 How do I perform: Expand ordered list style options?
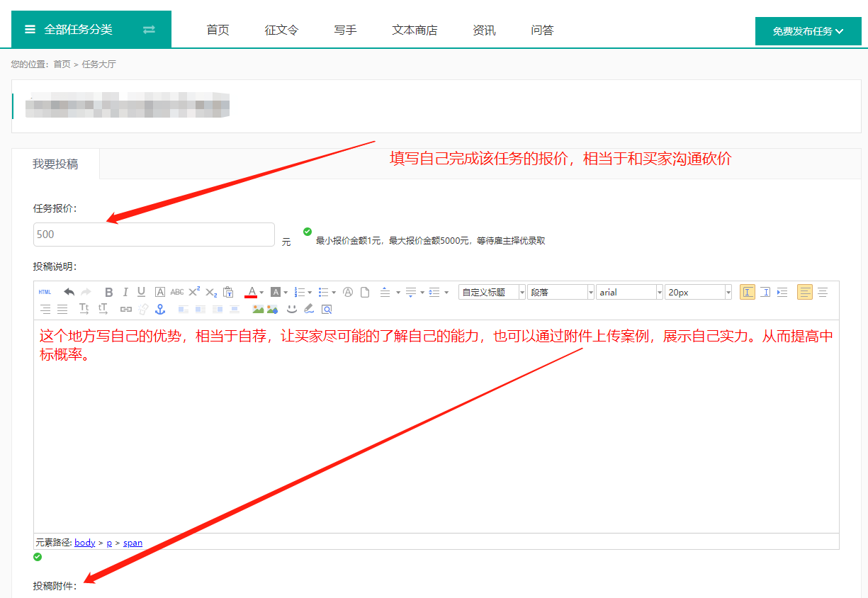point(310,292)
